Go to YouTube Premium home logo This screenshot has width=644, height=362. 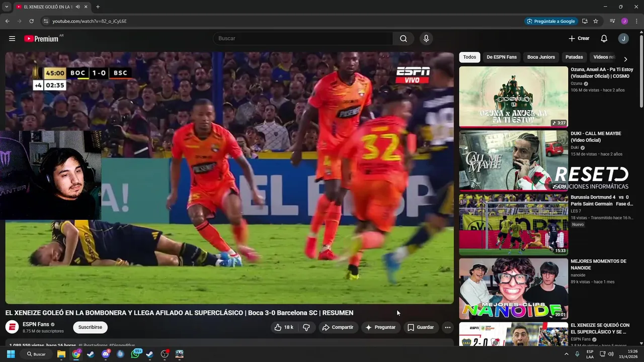coord(42,39)
